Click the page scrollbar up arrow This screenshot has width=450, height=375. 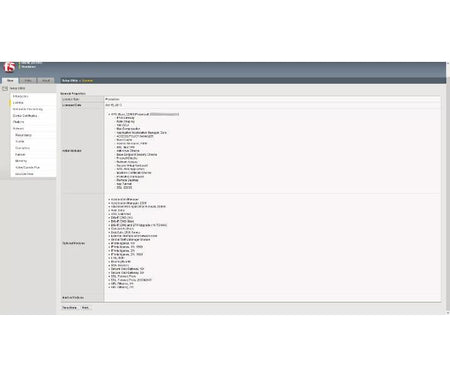click(448, 64)
